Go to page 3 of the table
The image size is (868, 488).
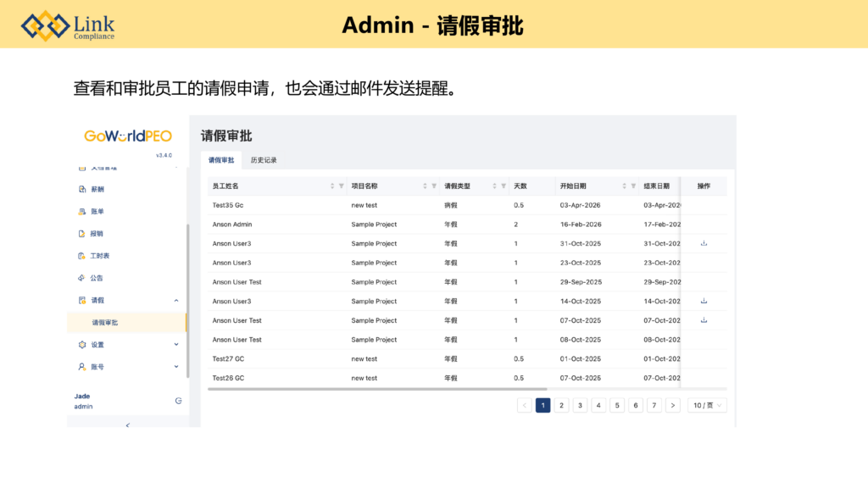580,406
